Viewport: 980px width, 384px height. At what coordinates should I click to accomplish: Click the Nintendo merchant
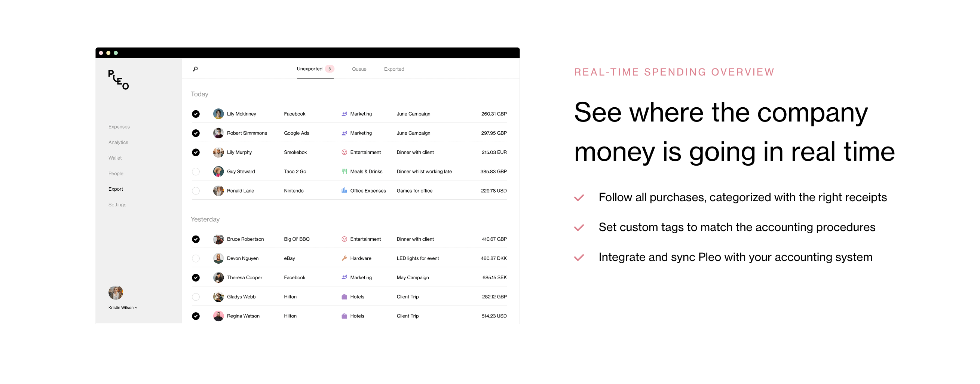294,191
